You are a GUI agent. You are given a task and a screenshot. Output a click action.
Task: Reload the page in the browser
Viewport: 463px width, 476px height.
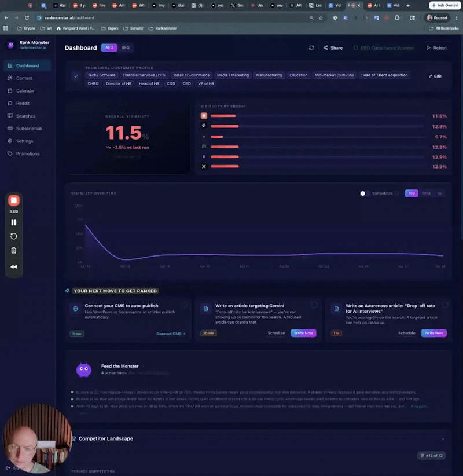27,17
